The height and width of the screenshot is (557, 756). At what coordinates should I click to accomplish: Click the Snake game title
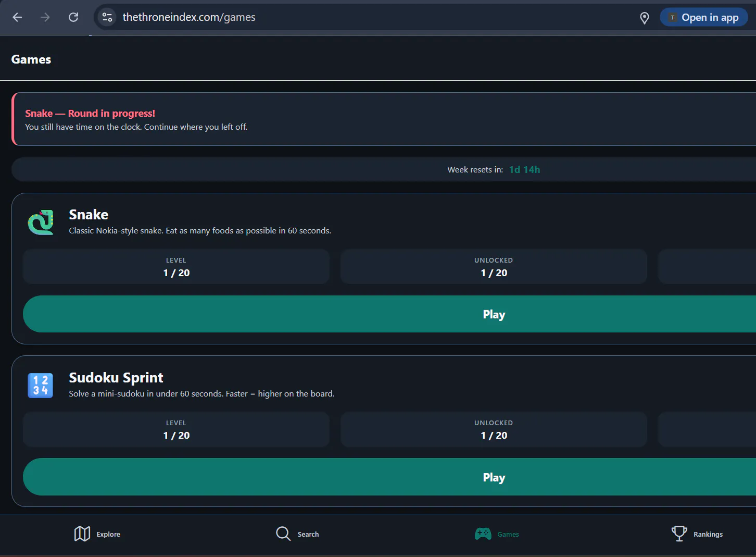pos(89,215)
